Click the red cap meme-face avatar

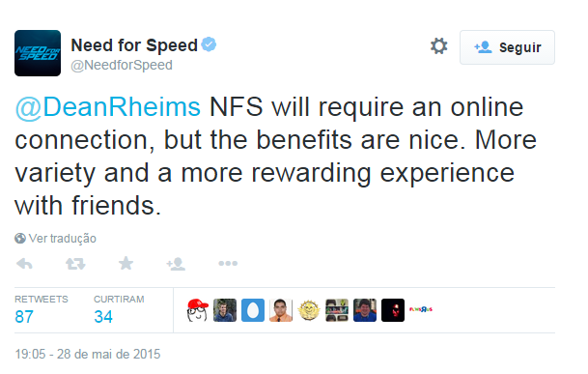point(198,310)
